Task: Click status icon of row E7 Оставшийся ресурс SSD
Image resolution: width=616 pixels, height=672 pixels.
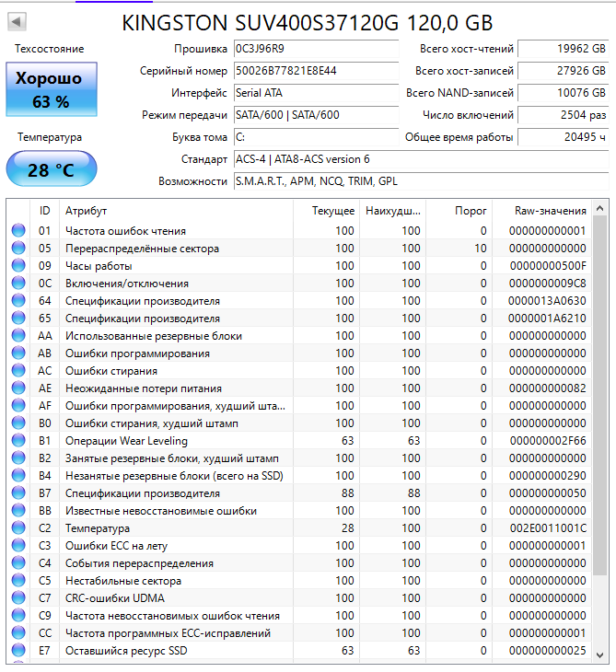Action: pyautogui.click(x=18, y=651)
